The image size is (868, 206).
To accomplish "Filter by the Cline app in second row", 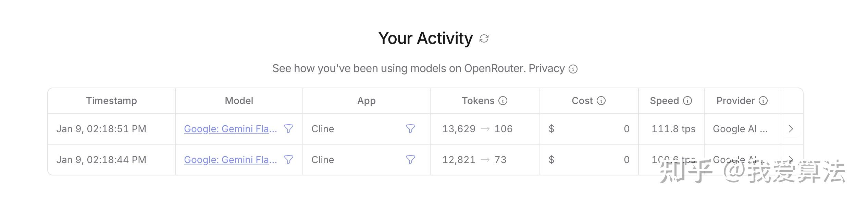I will click(x=411, y=160).
